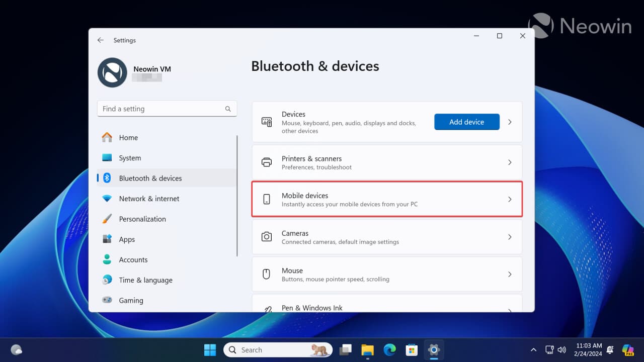Click the Mouse settings icon

[266, 274]
